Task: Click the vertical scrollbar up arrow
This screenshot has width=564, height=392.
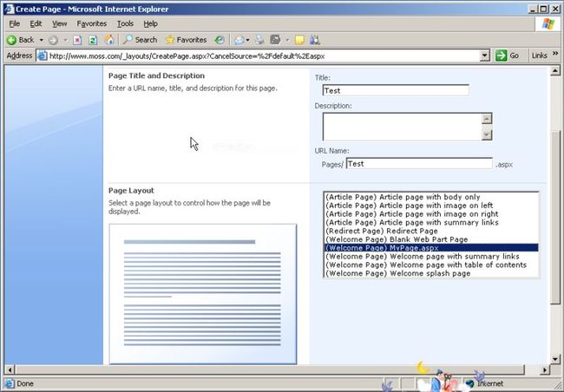Action: tap(555, 71)
